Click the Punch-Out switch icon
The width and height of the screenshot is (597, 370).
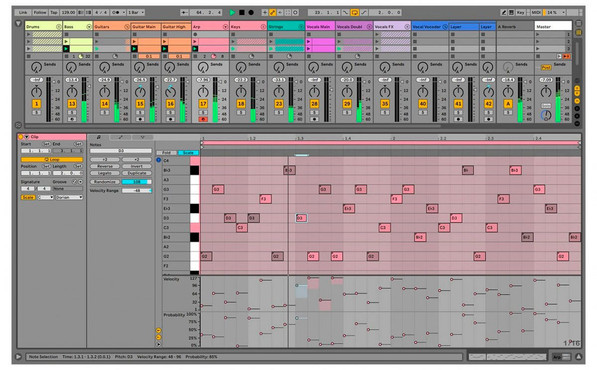click(x=364, y=13)
